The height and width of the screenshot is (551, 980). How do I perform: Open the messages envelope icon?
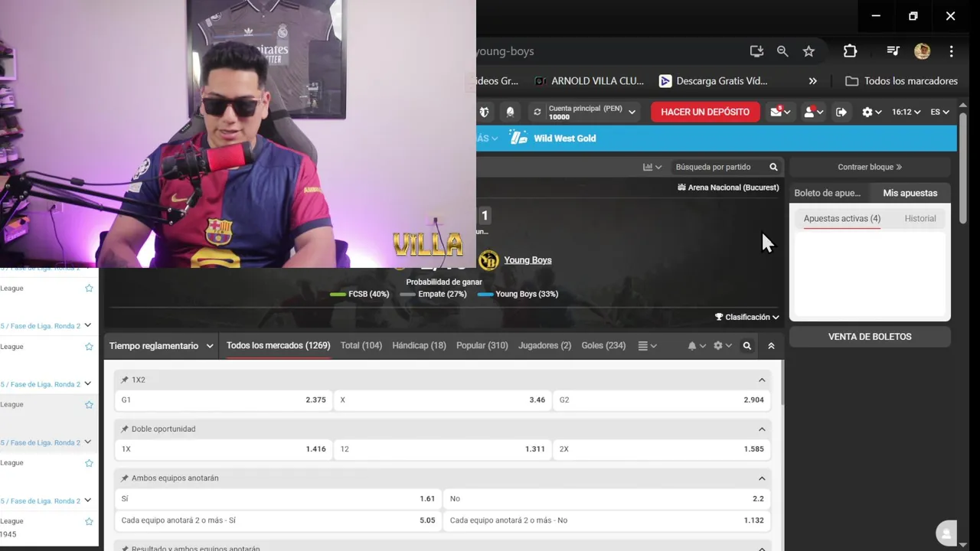pyautogui.click(x=780, y=112)
